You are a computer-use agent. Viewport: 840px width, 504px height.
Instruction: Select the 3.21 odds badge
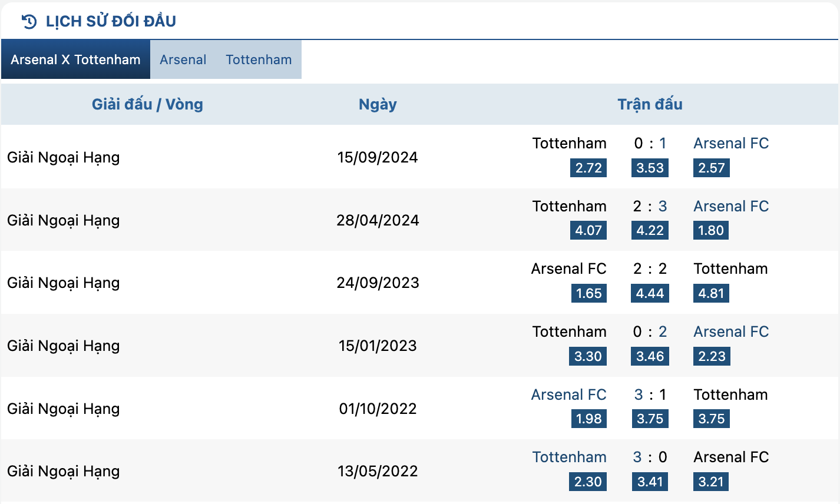pos(711,482)
